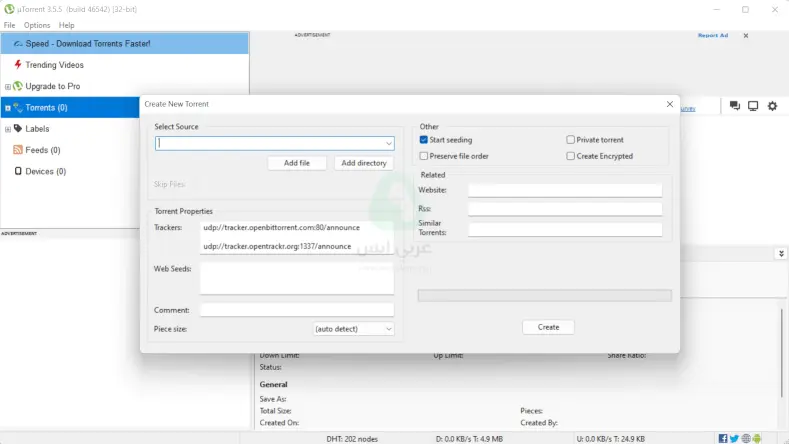Click the globe icon in status bar

coord(747,438)
